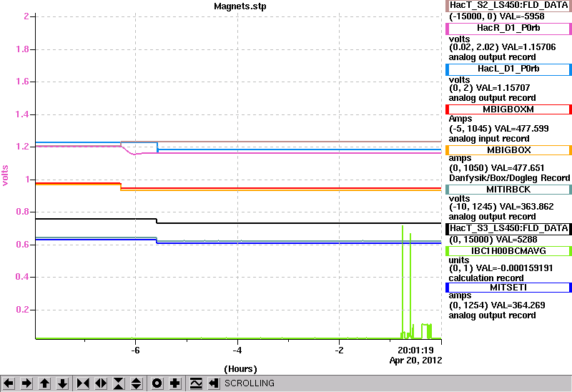This screenshot has height=392, width=572.
Task: Zoom in on the vertical axis
Action: 119,383
